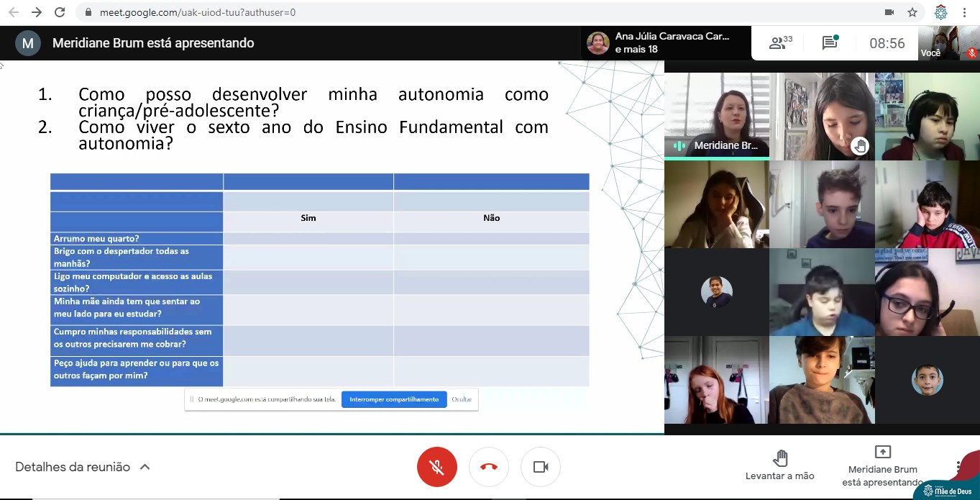Open the participants list icon
Image resolution: width=980 pixels, height=500 pixels.
pyautogui.click(x=779, y=43)
